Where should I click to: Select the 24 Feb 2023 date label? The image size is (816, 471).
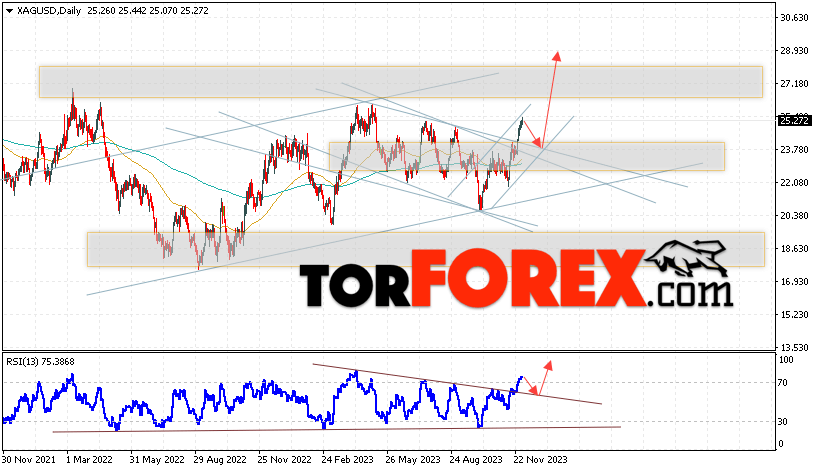click(x=348, y=460)
